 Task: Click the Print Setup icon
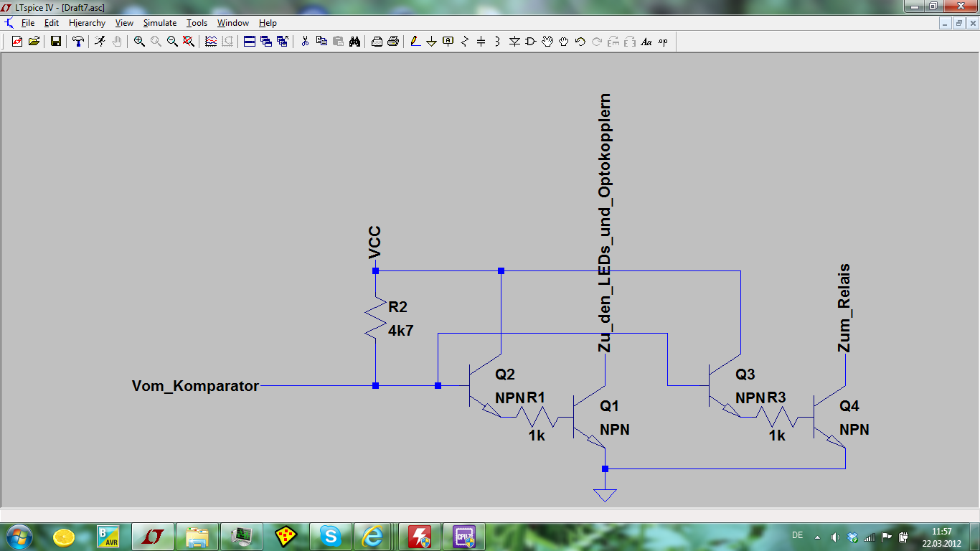[377, 42]
